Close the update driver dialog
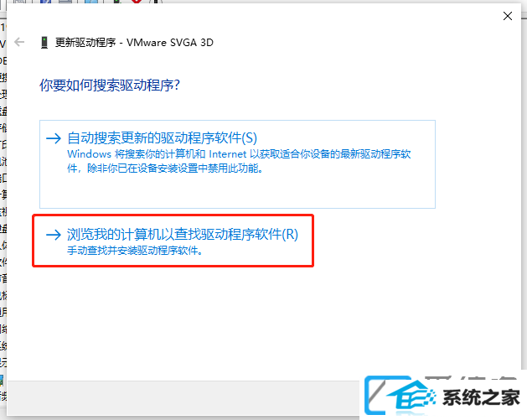Screen dimensions: 527x420 pos(508,16)
